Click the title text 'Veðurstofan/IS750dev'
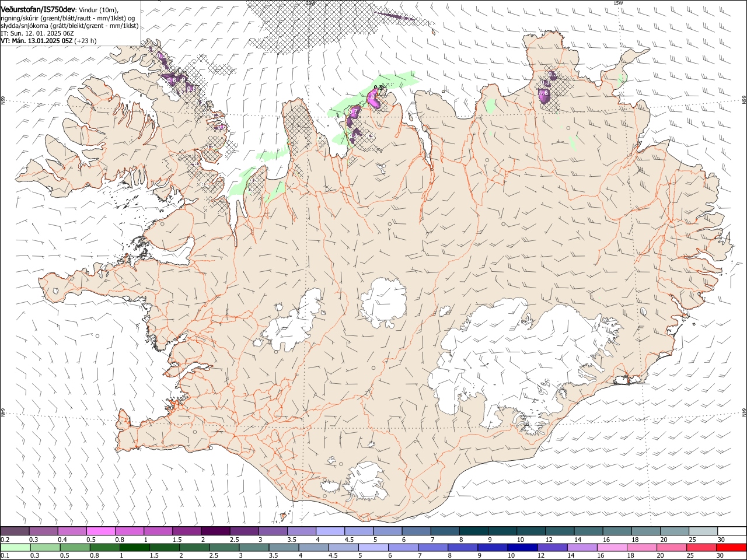 [38, 9]
